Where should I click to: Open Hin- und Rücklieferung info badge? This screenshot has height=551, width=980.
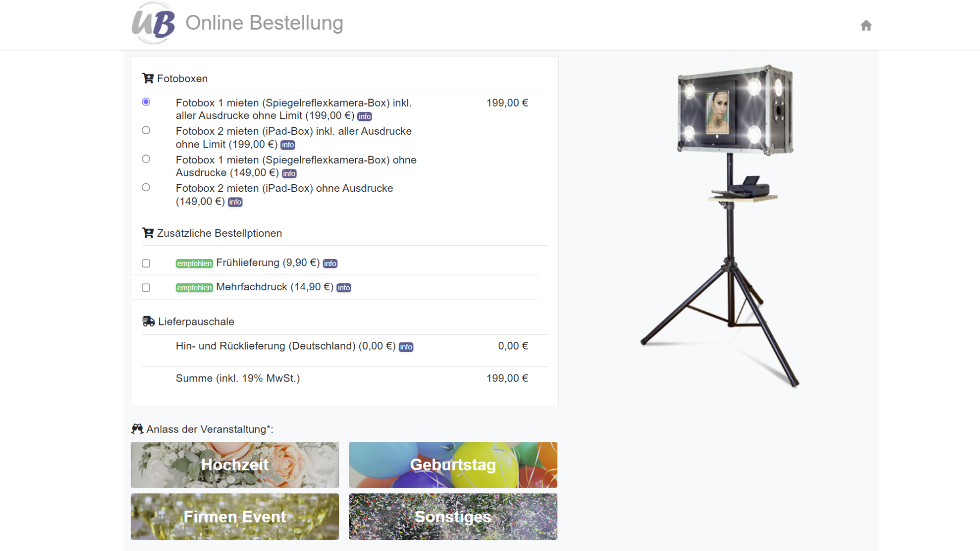point(406,347)
